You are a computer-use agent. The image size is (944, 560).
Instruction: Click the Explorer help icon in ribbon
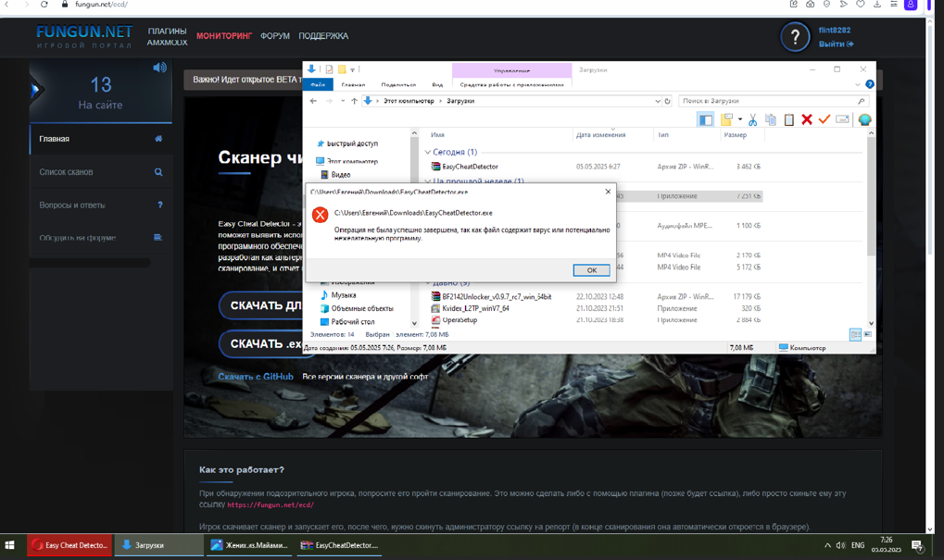point(869,84)
